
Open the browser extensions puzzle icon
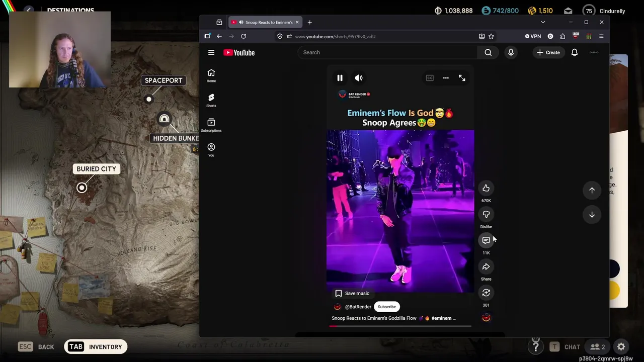[562, 36]
